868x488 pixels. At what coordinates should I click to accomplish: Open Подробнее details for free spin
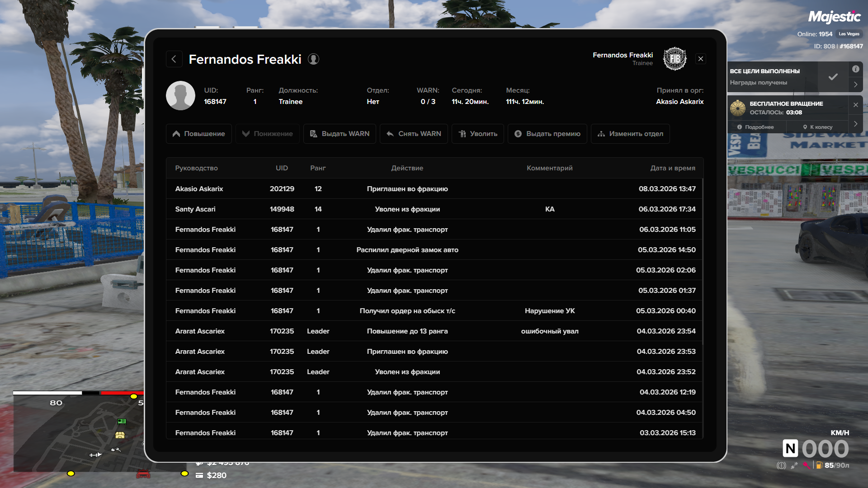point(755,127)
